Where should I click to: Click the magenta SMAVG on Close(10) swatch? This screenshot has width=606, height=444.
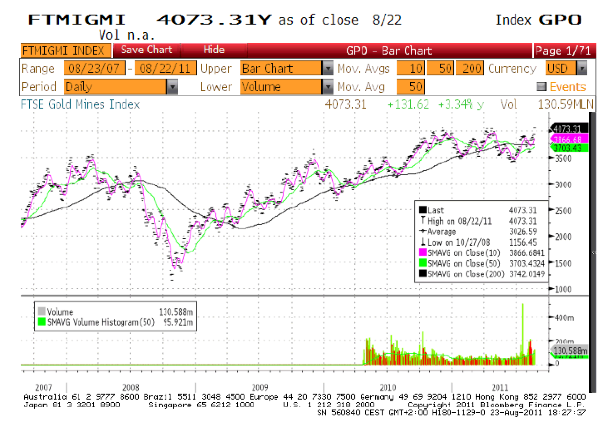tap(422, 252)
